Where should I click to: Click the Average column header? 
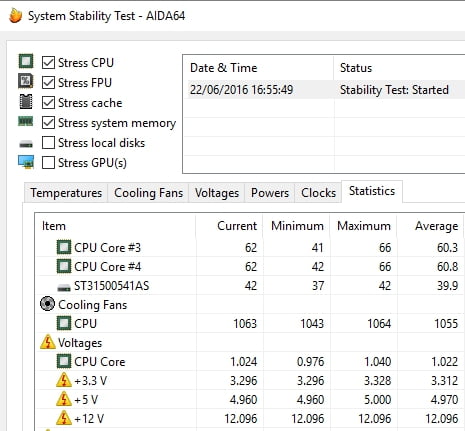click(x=430, y=226)
